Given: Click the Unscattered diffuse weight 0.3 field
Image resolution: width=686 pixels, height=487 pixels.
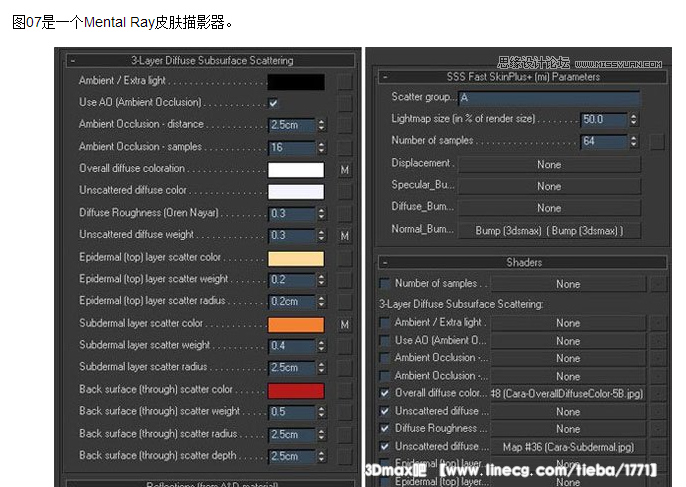Looking at the screenshot, I should click(x=292, y=235).
